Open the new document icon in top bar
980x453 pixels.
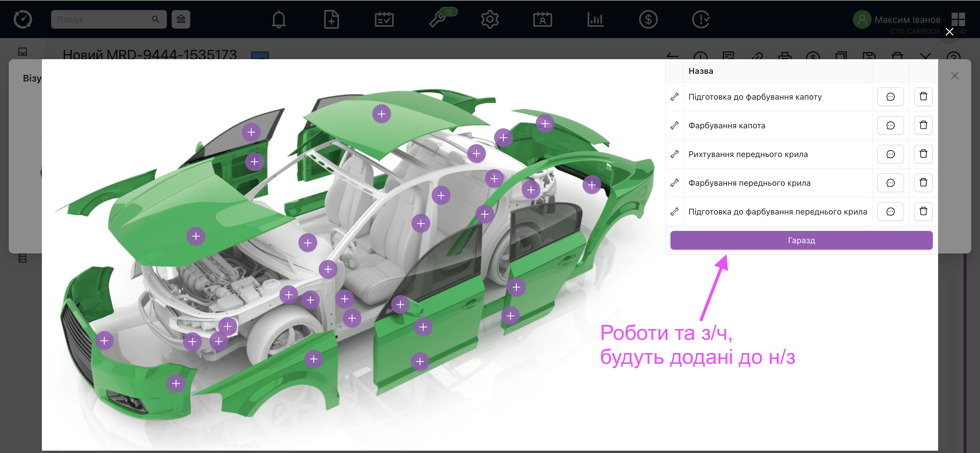pos(331,19)
